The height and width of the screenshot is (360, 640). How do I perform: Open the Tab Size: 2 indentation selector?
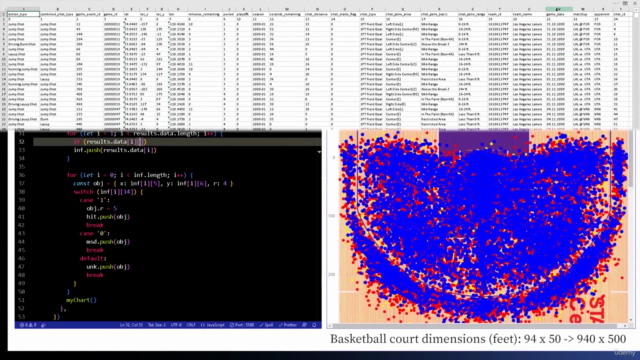click(x=157, y=325)
